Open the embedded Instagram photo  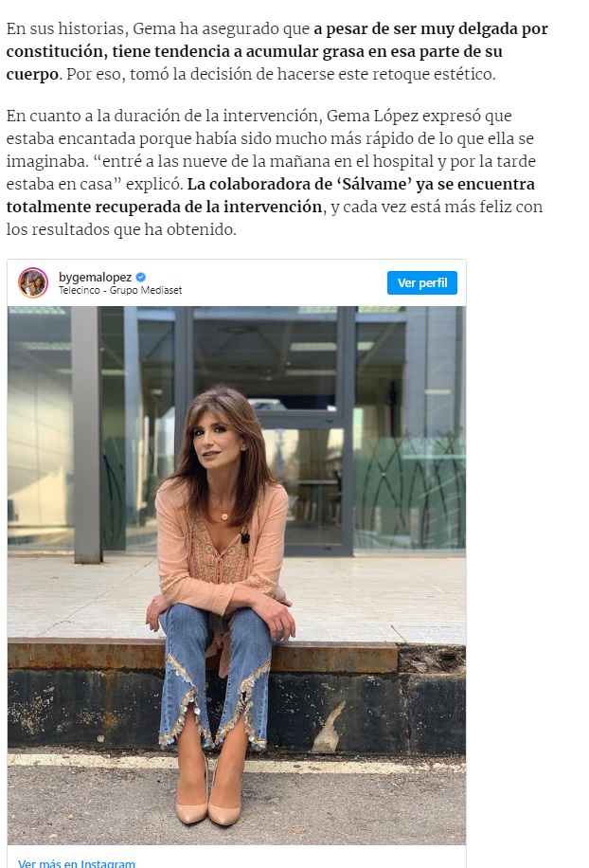click(x=237, y=569)
